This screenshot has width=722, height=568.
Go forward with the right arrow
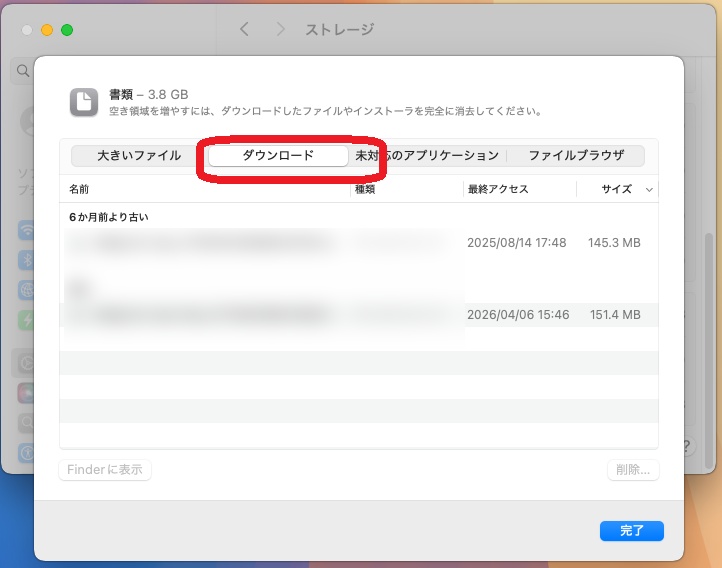coord(280,29)
